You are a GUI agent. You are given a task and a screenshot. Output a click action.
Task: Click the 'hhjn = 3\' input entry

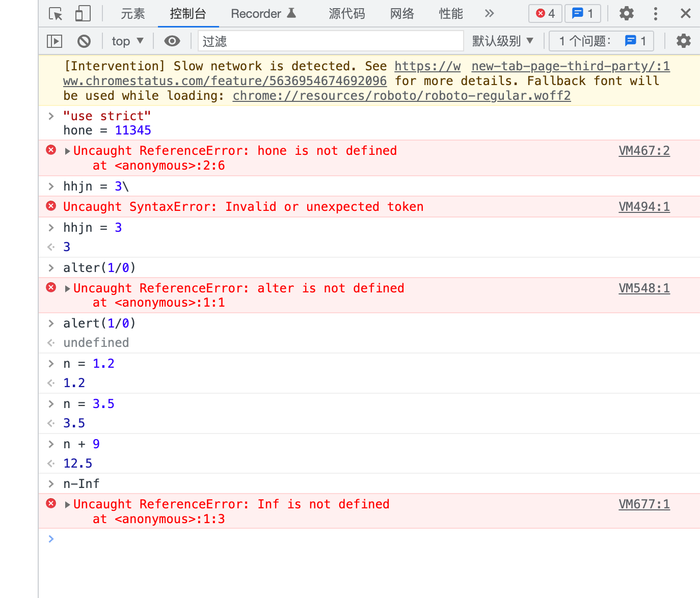pyautogui.click(x=96, y=186)
